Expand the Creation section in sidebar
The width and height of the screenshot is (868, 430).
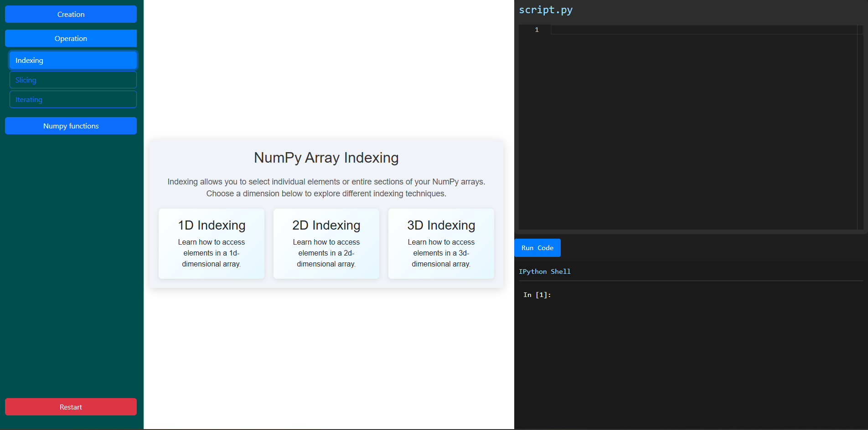click(x=71, y=14)
